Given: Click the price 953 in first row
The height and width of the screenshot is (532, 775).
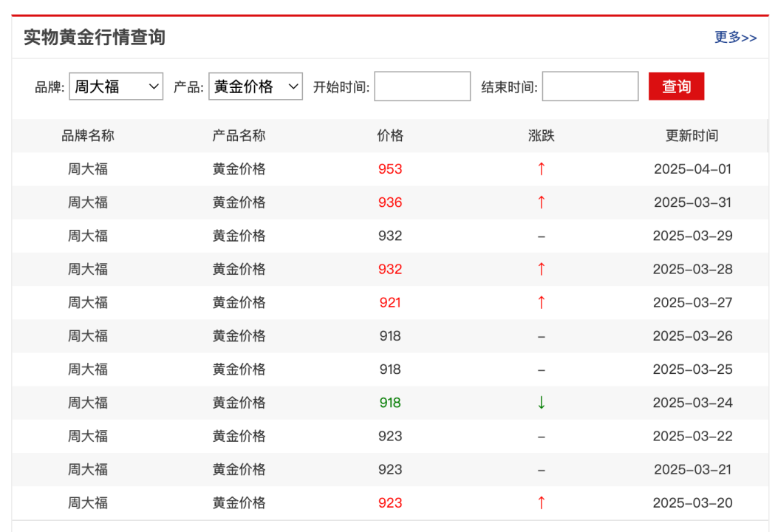Looking at the screenshot, I should tap(390, 169).
